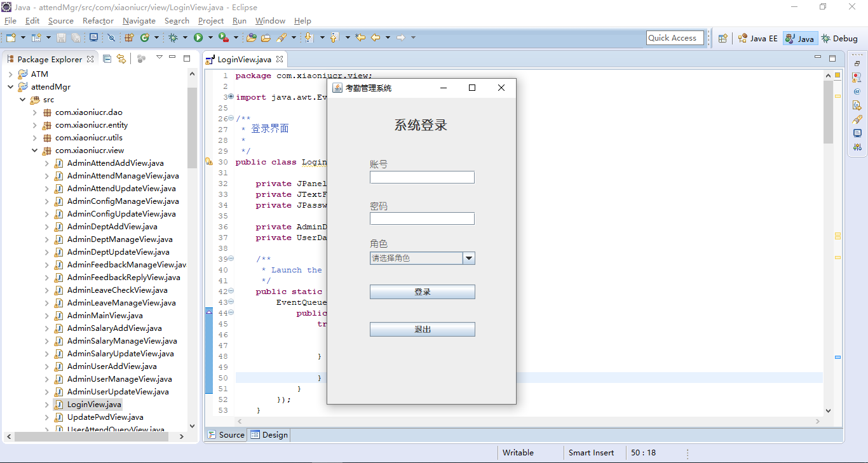This screenshot has height=463, width=868.
Task: Run the program with green Run icon
Action: pyautogui.click(x=198, y=37)
